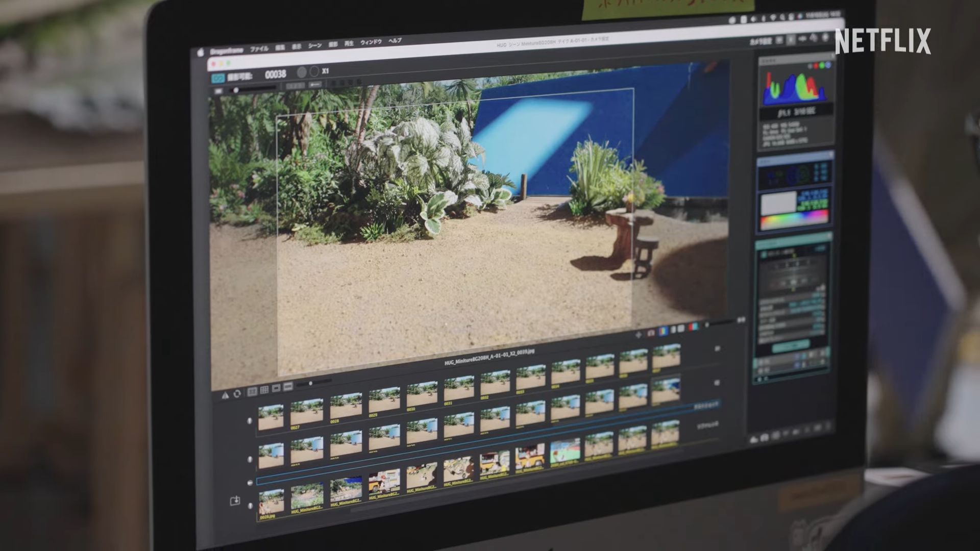Click the fourth workspace icon at top right
Screen dimensions: 980x551
pyautogui.click(x=813, y=38)
